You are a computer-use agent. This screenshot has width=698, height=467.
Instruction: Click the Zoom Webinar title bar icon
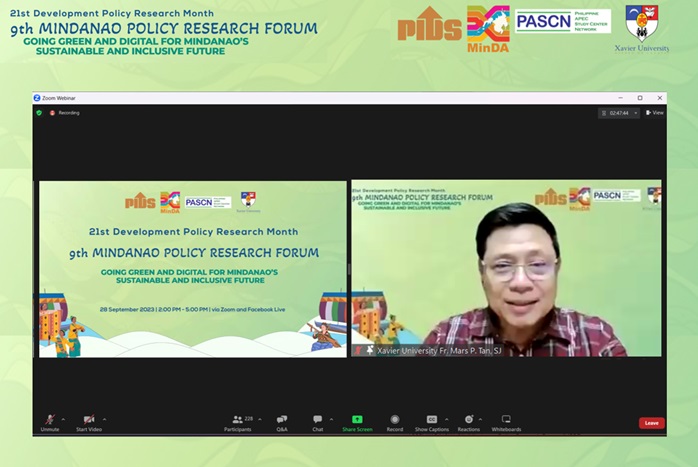(x=37, y=97)
